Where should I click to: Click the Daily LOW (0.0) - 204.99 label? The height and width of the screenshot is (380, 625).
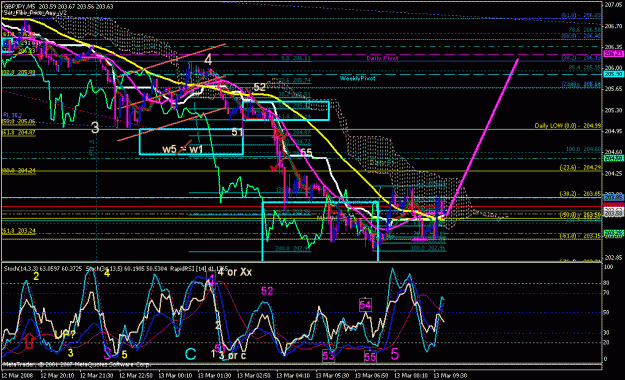pos(568,126)
